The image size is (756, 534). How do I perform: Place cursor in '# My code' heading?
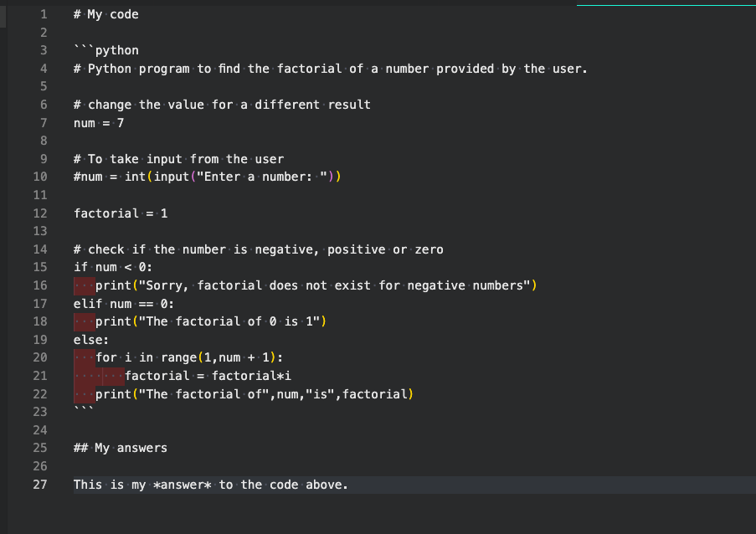point(106,14)
